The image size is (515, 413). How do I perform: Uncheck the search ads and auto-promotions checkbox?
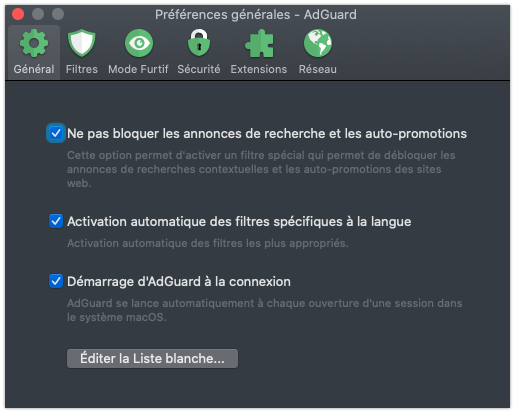point(56,133)
